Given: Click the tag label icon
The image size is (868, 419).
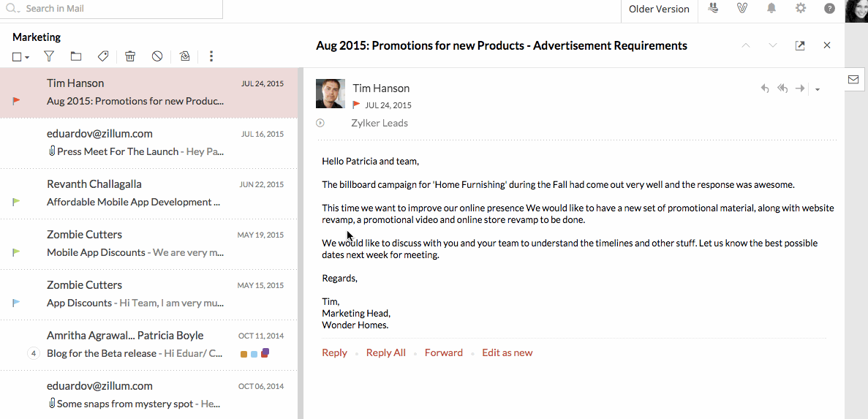Looking at the screenshot, I should (103, 56).
